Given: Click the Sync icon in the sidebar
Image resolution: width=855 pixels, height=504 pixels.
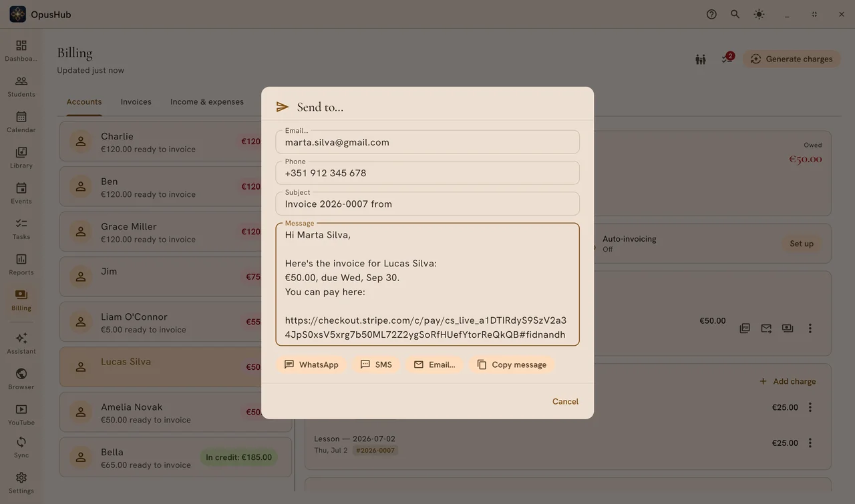Looking at the screenshot, I should (21, 447).
